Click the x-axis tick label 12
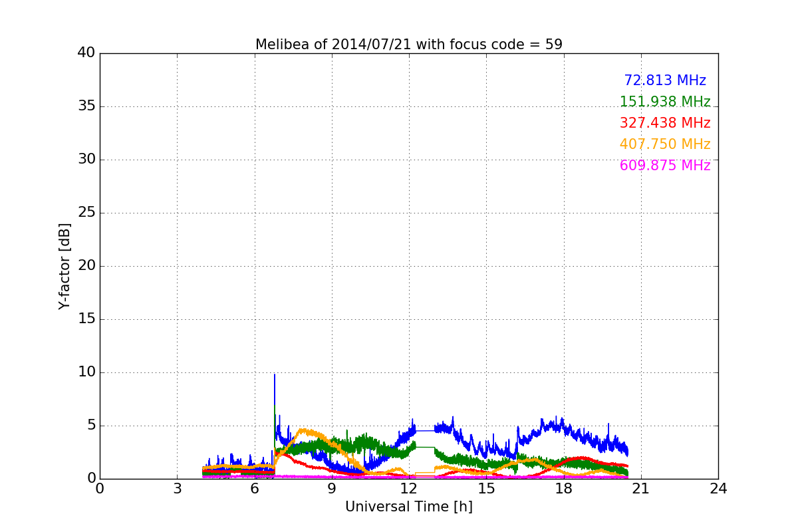The image size is (798, 532). [409, 488]
